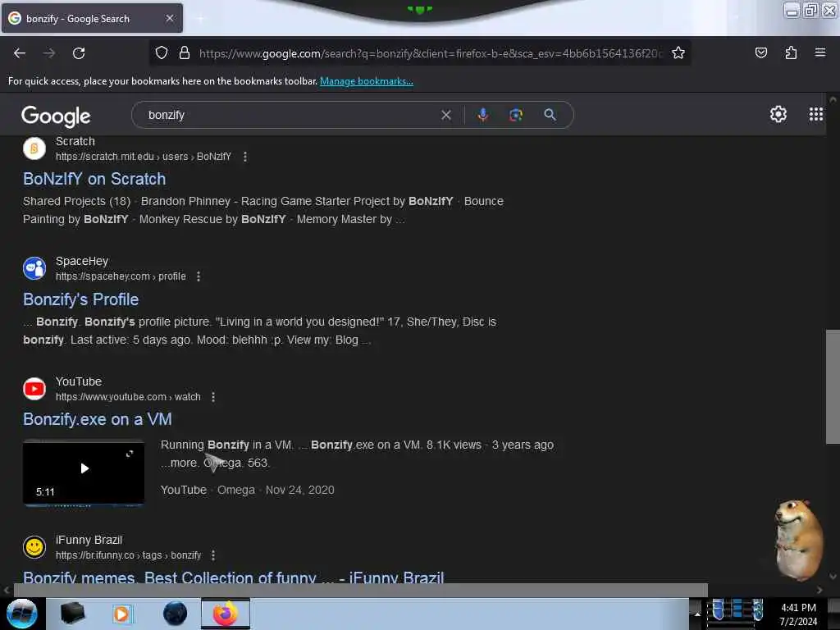Open options for SpaceHey result

[199, 276]
